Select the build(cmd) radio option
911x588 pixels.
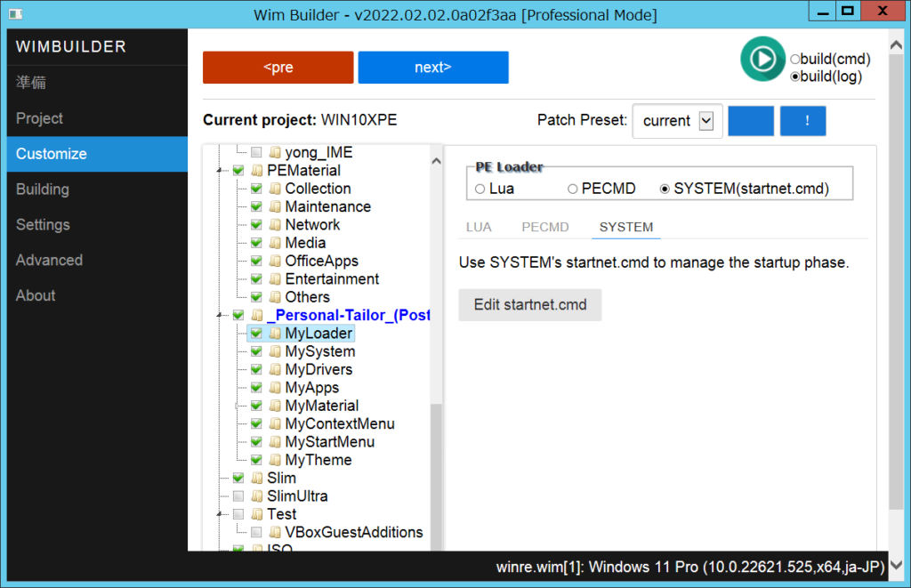[x=795, y=60]
